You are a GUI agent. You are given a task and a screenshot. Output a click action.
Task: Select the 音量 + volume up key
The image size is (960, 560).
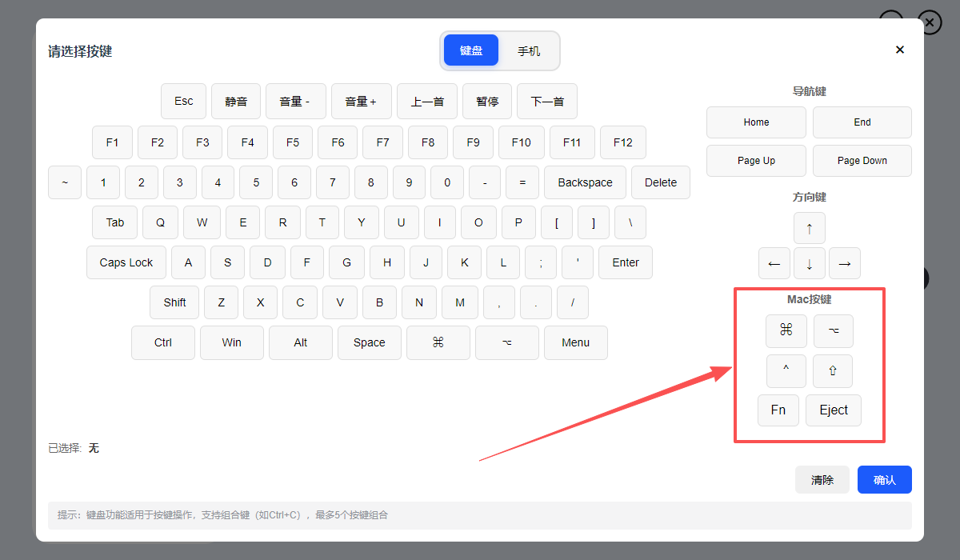(361, 102)
